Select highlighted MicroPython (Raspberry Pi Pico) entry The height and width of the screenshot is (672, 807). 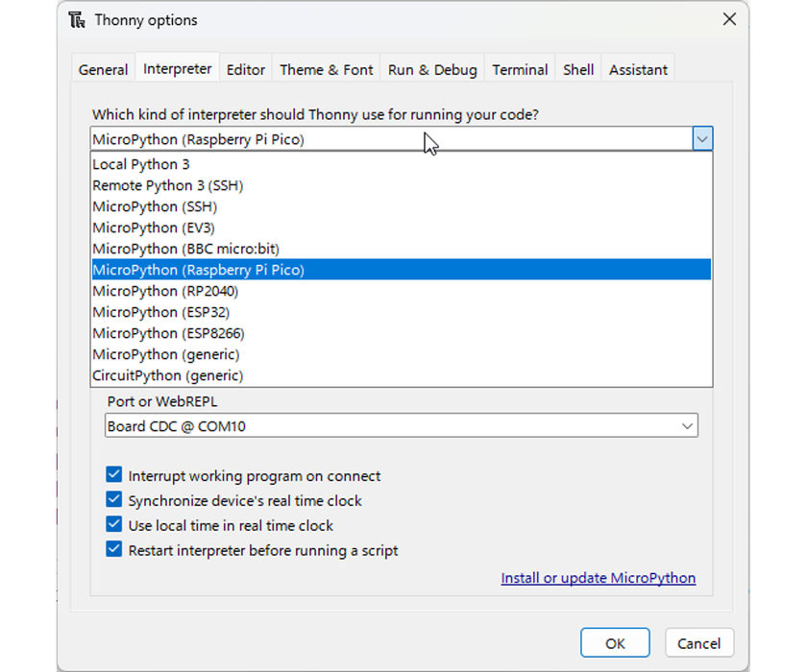point(402,270)
